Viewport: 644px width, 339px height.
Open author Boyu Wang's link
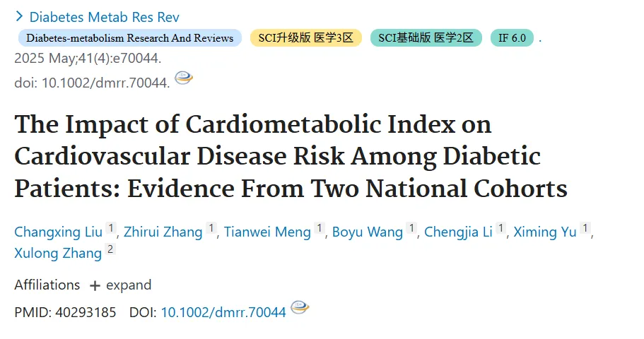point(368,232)
